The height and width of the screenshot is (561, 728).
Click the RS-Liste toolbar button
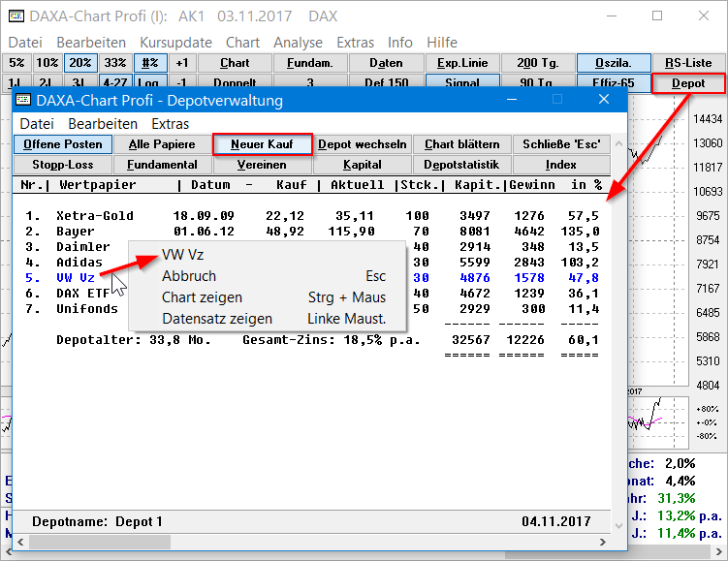(x=688, y=63)
